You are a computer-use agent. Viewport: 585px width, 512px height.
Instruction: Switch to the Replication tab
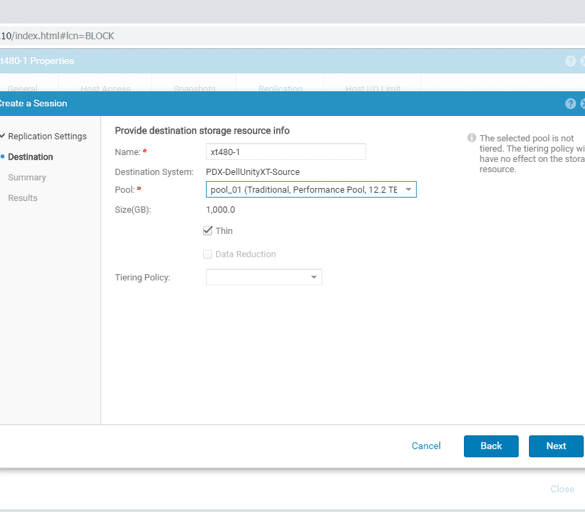click(x=281, y=88)
